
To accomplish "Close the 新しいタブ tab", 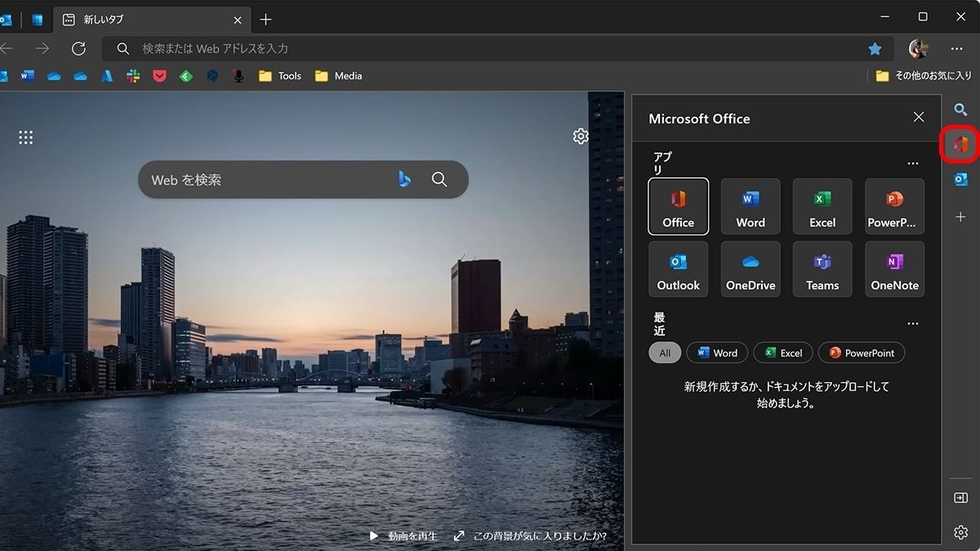I will pyautogui.click(x=238, y=20).
